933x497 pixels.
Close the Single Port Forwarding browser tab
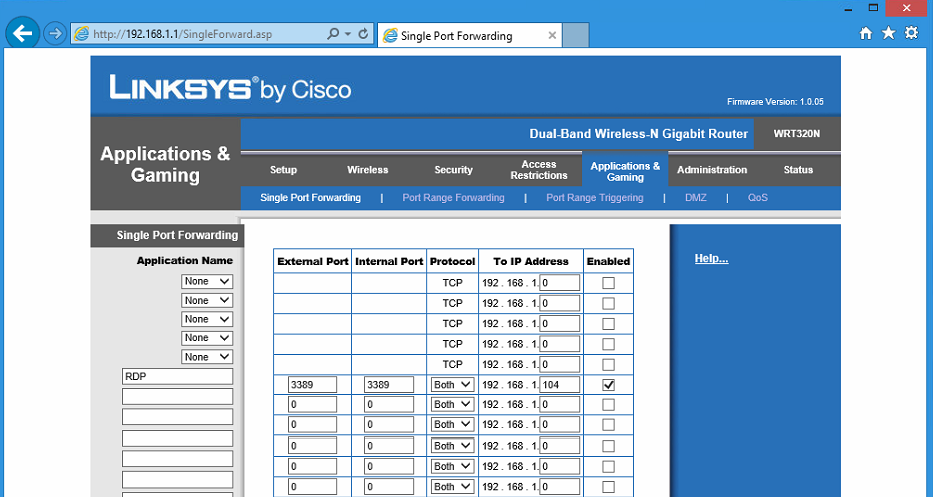[x=552, y=36]
